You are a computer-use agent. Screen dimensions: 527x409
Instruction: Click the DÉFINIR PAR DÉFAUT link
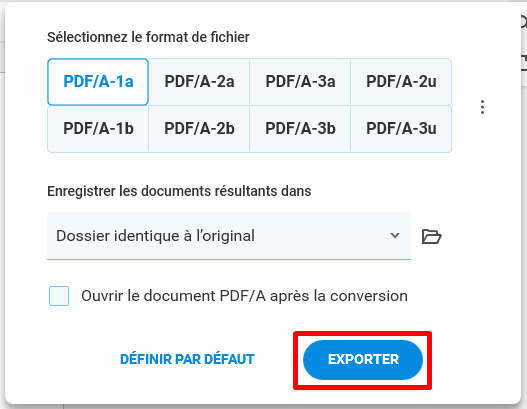point(187,359)
